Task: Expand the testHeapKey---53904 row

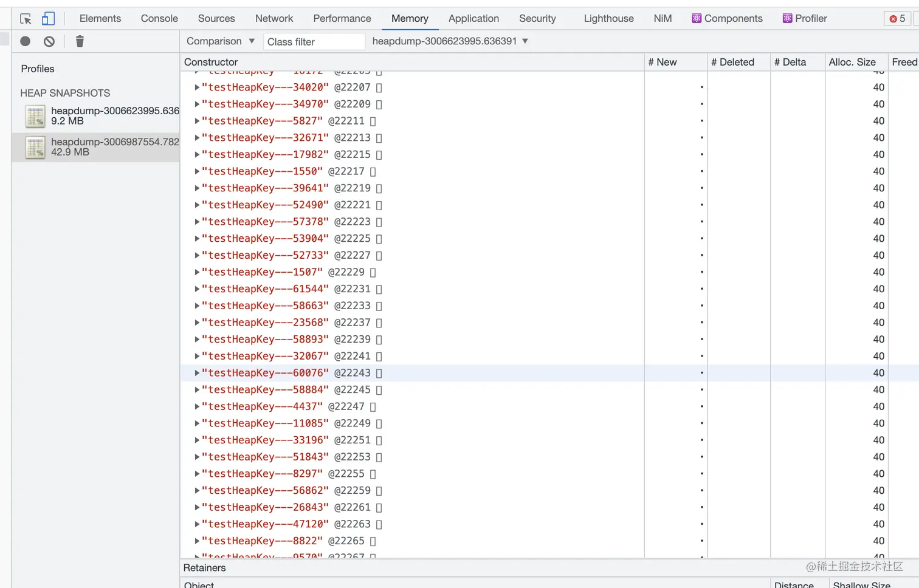Action: point(197,239)
